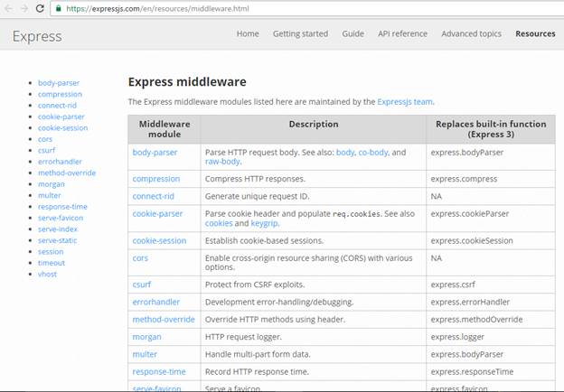Select serve-static in the sidebar list

coord(58,240)
